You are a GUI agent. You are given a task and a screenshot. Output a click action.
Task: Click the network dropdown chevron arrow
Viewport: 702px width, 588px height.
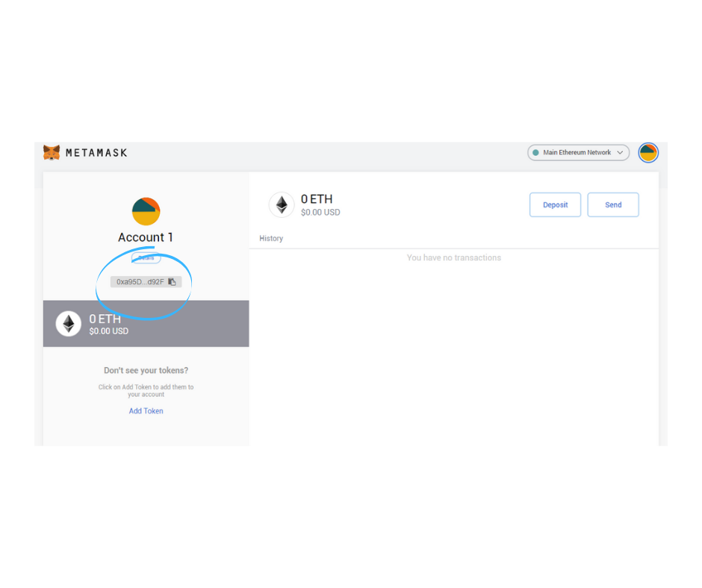pos(620,152)
